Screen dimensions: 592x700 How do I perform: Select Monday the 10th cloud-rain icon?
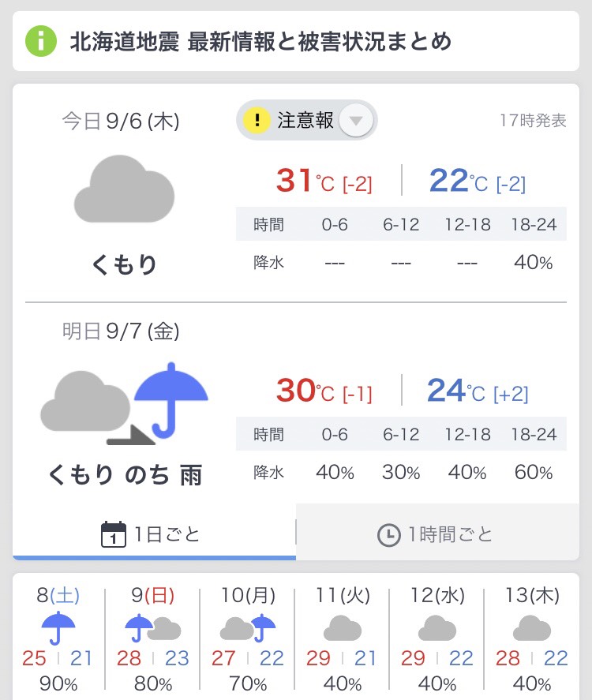point(248,628)
